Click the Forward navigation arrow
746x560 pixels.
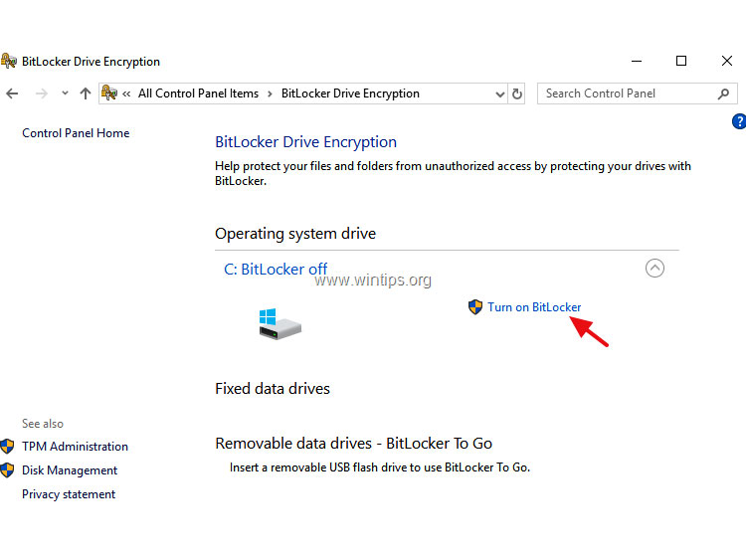[x=42, y=93]
